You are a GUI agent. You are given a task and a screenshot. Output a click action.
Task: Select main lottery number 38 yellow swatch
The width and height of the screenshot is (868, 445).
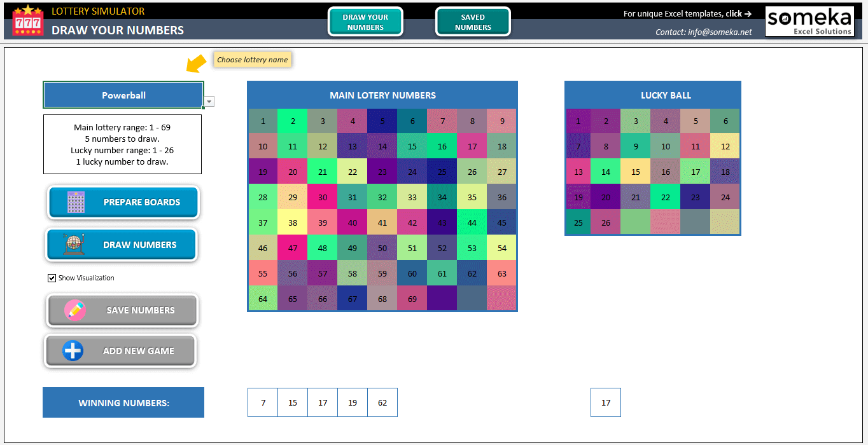293,222
